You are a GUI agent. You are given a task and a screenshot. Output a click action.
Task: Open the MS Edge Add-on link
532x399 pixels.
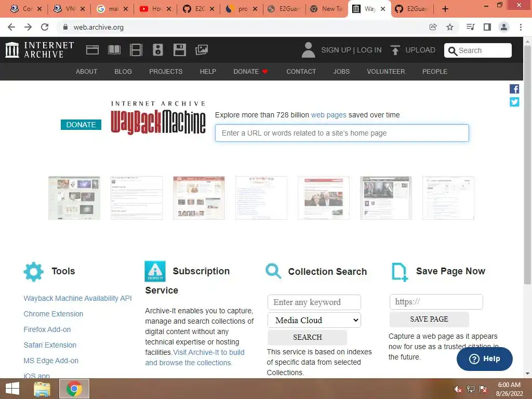pyautogui.click(x=51, y=361)
